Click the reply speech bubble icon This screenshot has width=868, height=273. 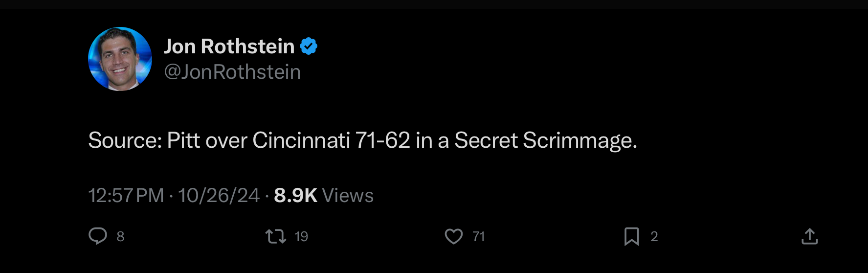tap(98, 236)
